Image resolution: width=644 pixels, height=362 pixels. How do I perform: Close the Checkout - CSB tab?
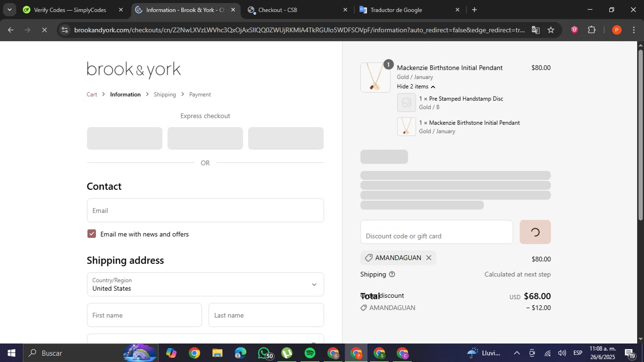345,10
